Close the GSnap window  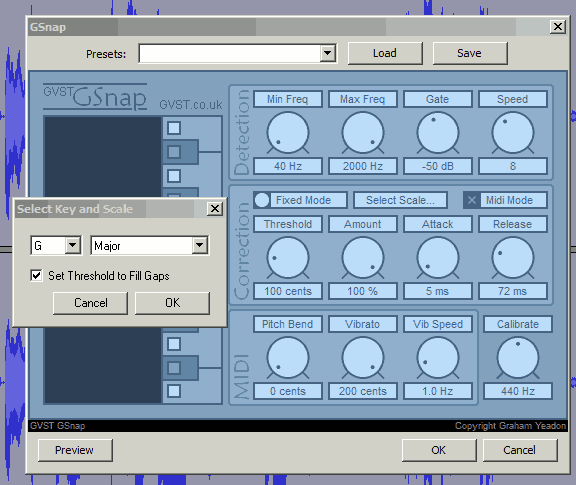coord(558,27)
